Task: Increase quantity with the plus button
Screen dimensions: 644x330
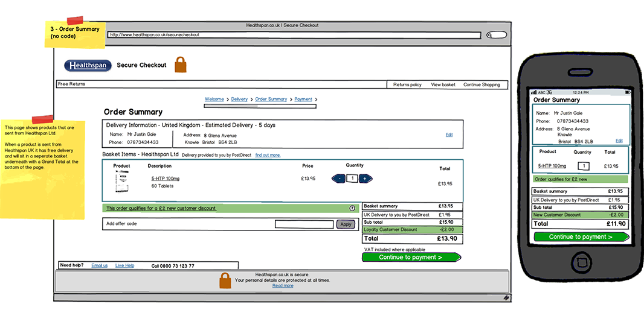Action: click(x=365, y=179)
